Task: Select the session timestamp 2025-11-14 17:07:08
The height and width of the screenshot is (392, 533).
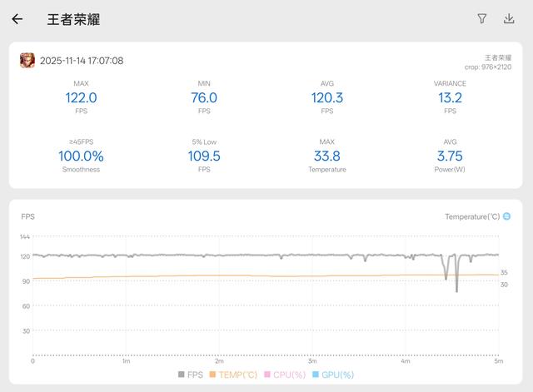Action: [x=82, y=61]
